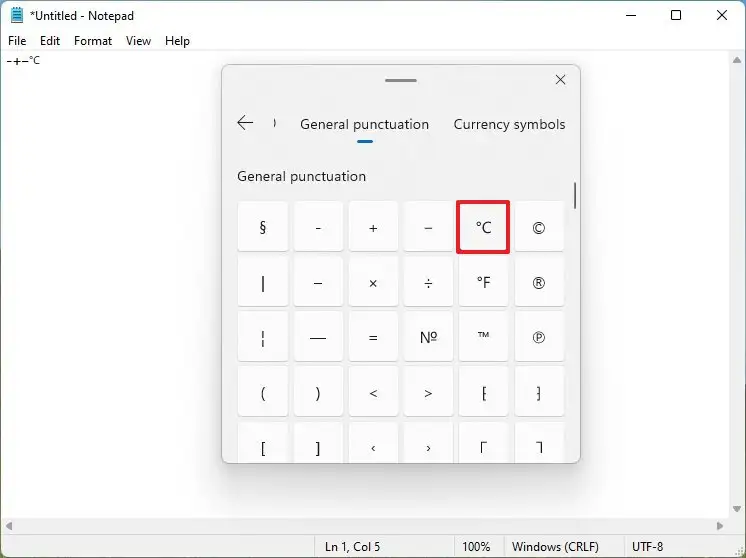
Task: Open the View menu
Action: click(x=138, y=41)
